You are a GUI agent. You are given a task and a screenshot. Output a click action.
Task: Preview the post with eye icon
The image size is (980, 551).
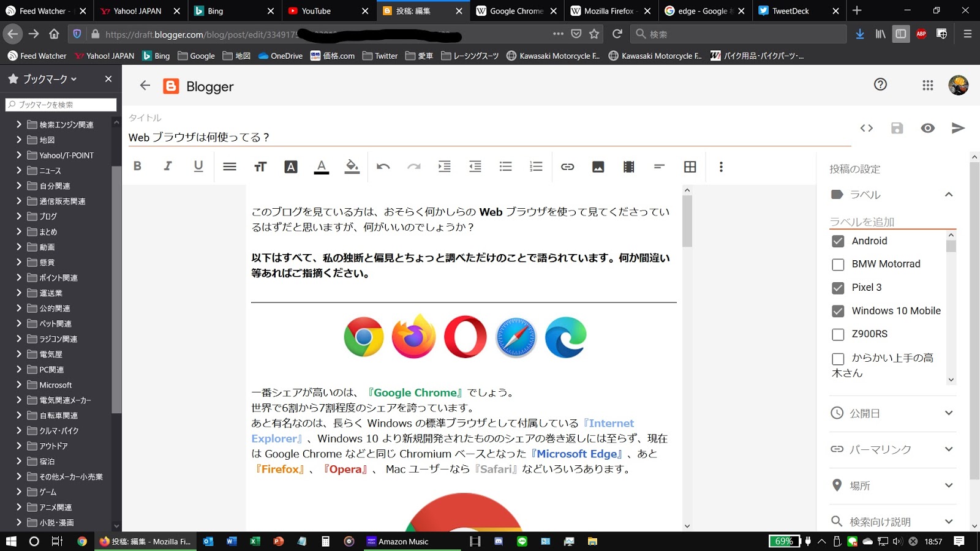click(x=928, y=128)
